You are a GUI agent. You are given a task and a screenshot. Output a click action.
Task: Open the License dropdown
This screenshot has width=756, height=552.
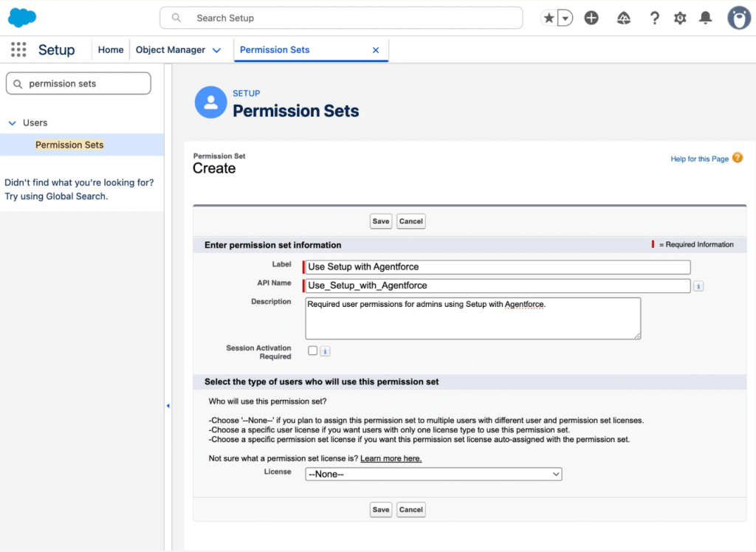click(x=433, y=474)
